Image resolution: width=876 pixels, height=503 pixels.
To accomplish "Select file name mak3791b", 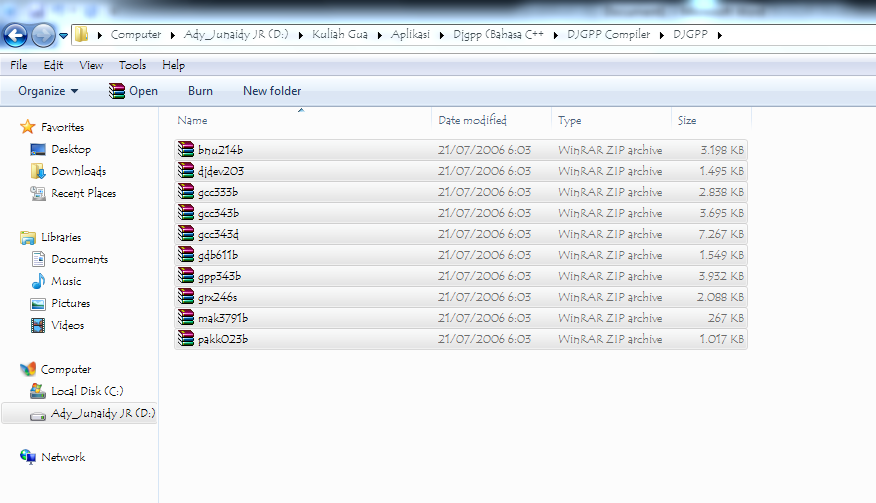I will pos(222,318).
